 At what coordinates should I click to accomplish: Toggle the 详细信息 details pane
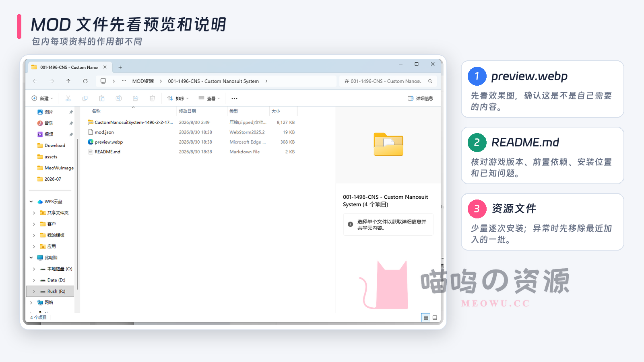coord(420,98)
